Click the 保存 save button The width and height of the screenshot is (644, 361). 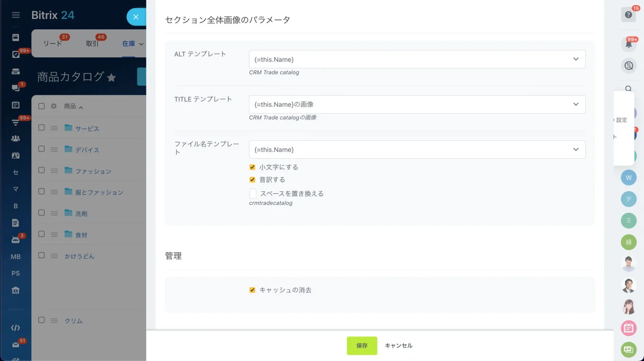click(x=361, y=345)
